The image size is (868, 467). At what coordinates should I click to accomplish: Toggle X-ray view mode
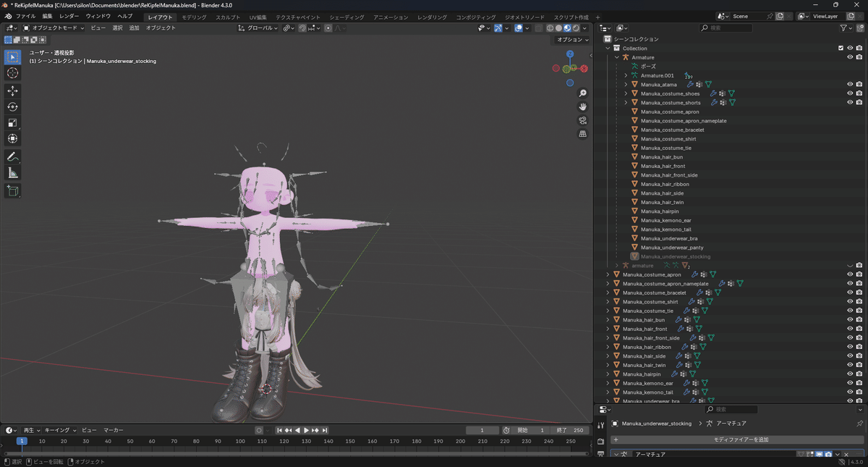pyautogui.click(x=539, y=28)
